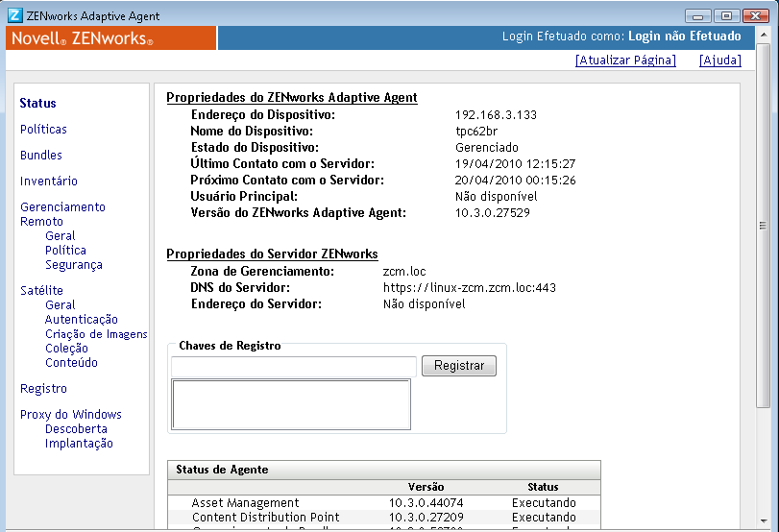This screenshot has width=779, height=532.
Task: Select Gerenciamento Remoto in the sidebar
Action: pyautogui.click(x=62, y=214)
